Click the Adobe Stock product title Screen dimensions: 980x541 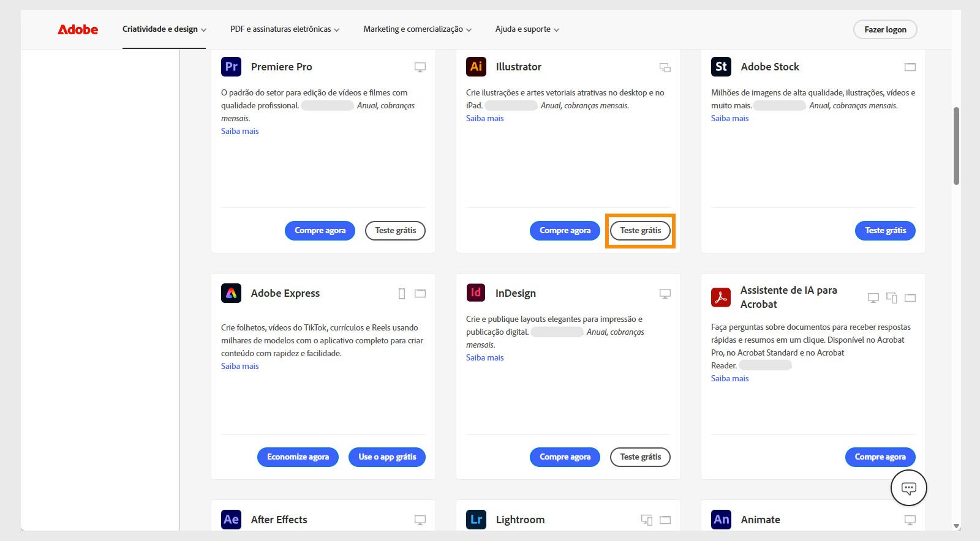pyautogui.click(x=770, y=67)
